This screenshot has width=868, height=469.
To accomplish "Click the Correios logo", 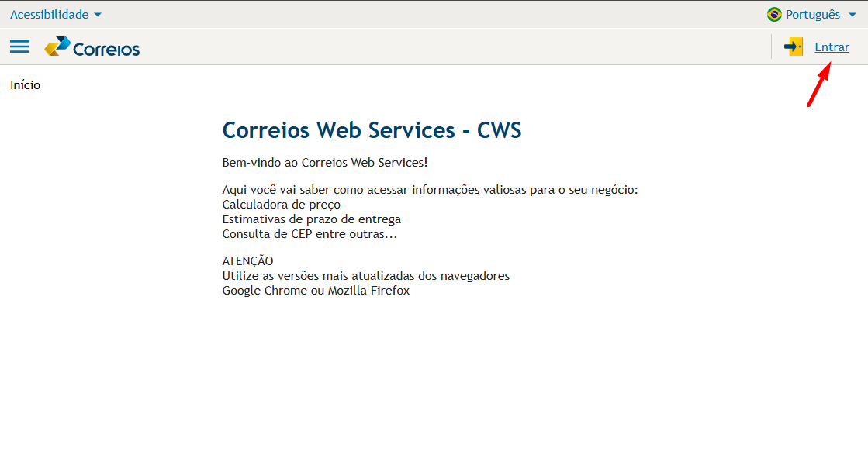I will (92, 47).
